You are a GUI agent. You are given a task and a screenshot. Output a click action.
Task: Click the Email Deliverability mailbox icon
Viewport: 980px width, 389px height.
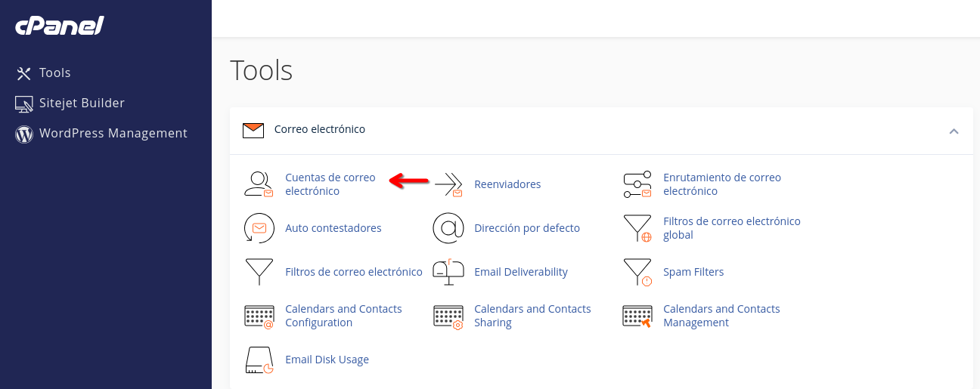448,272
